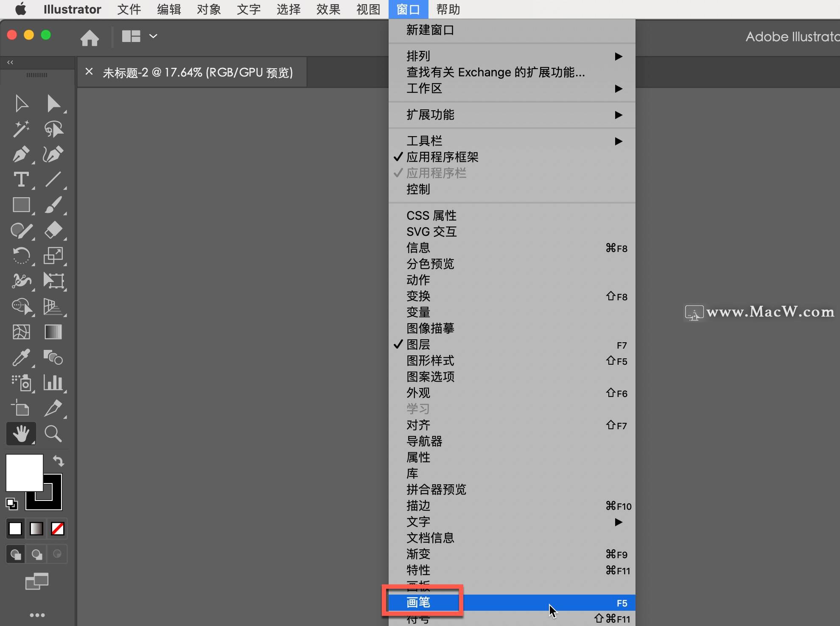
Task: Toggle the 图层 panel checkmark item
Action: pyautogui.click(x=512, y=345)
